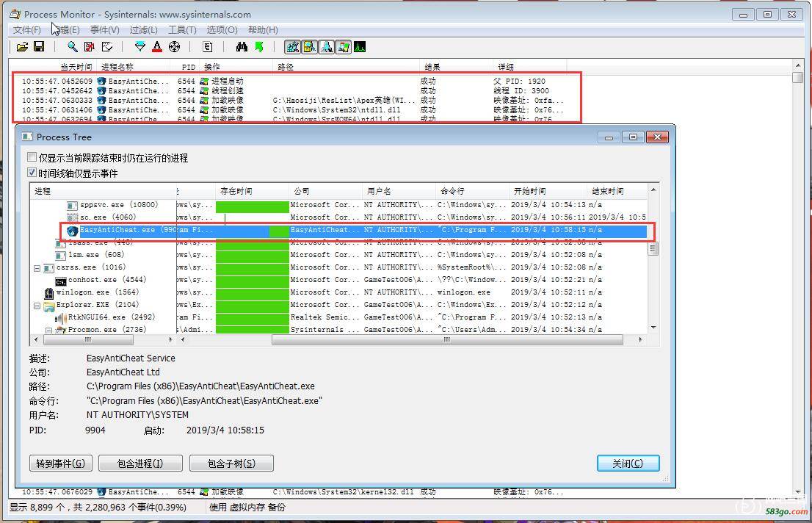Open the 过滤(L) menu
Image resolution: width=812 pixels, height=523 pixels.
click(143, 30)
